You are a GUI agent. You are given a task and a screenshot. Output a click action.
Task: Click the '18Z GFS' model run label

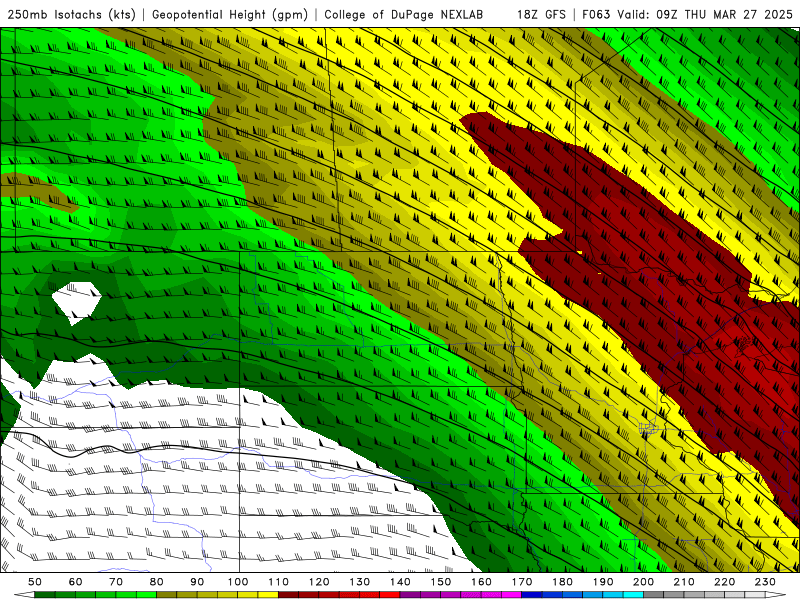541,14
